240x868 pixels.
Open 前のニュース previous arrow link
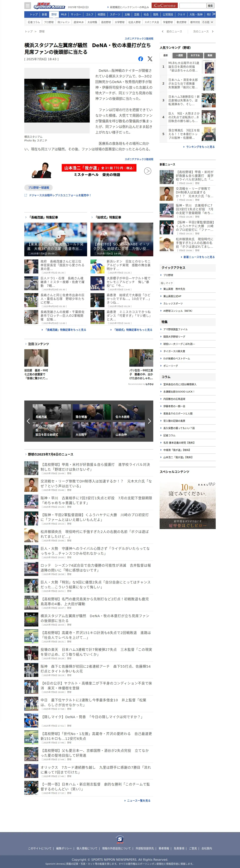(x=172, y=31)
